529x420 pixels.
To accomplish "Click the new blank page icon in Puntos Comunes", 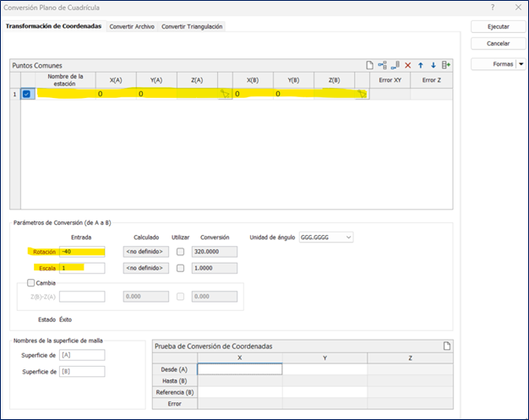I will [x=369, y=65].
